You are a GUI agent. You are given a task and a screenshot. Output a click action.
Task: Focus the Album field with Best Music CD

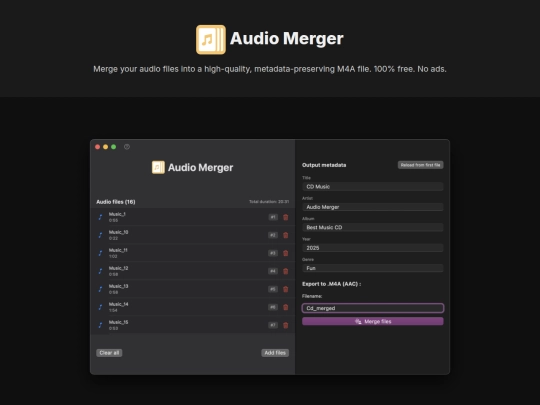point(373,227)
